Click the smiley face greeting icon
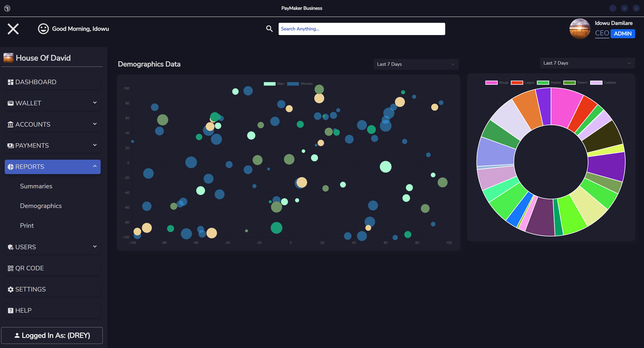Image resolution: width=644 pixels, height=348 pixels. pos(43,29)
